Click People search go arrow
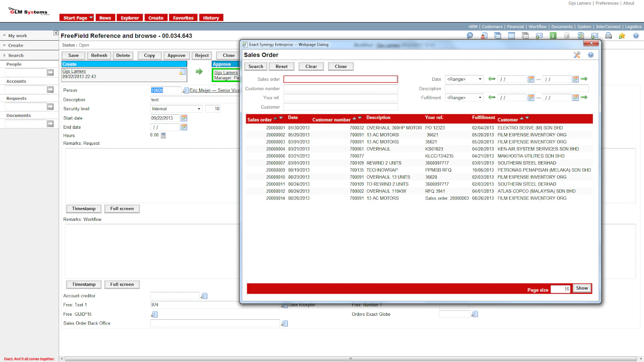 (x=50, y=72)
